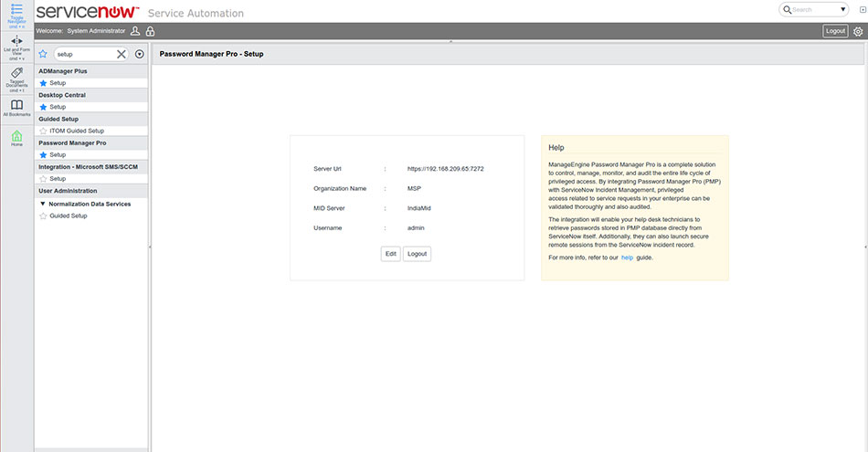This screenshot has width=868, height=452.
Task: Select the Server Url value https://192.168.209.65:7272
Action: 445,169
